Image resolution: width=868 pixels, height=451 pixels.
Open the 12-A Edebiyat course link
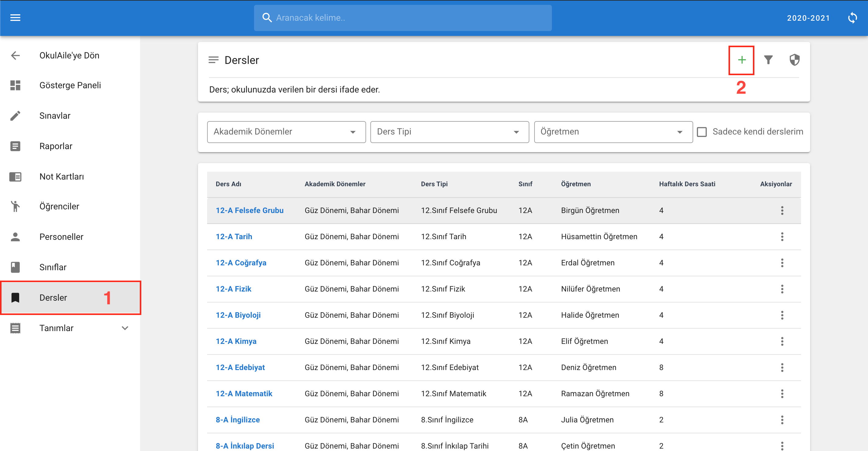240,368
